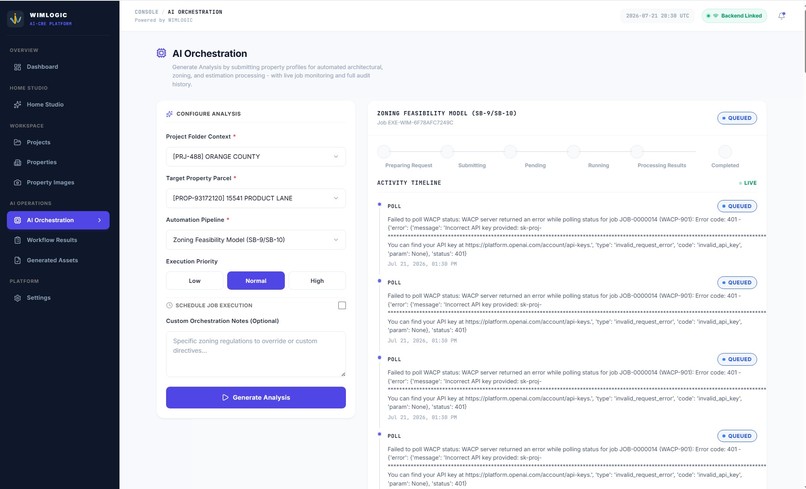Click the 2026-07-21 UTC timestamp
806x489 pixels.
(657, 16)
